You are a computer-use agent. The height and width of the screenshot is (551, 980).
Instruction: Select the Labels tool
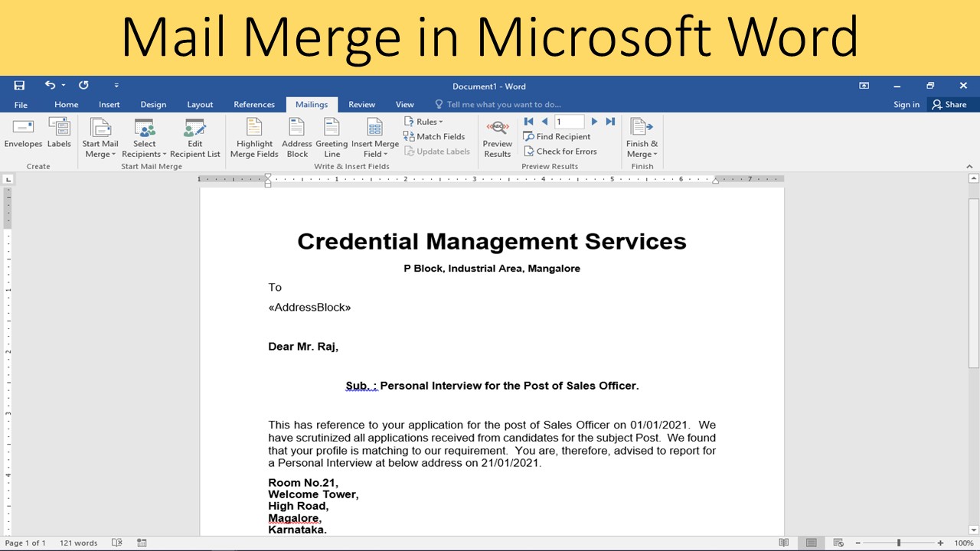pos(59,136)
